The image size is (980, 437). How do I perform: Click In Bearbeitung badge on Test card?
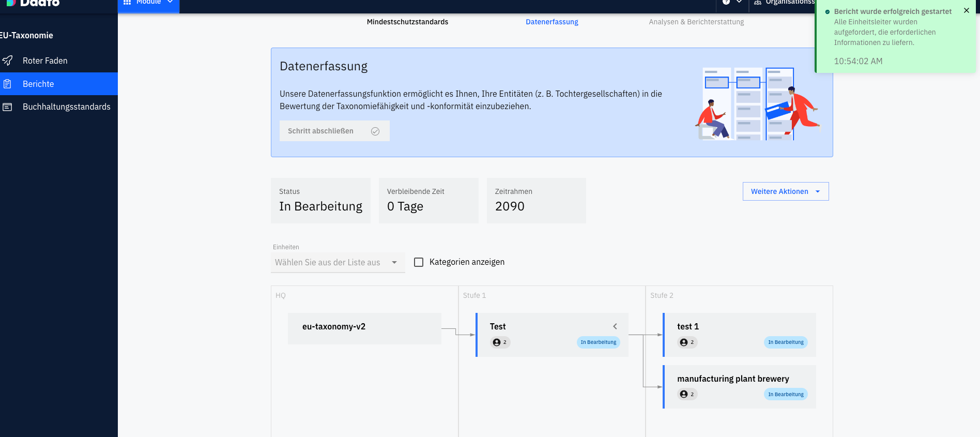pyautogui.click(x=599, y=342)
